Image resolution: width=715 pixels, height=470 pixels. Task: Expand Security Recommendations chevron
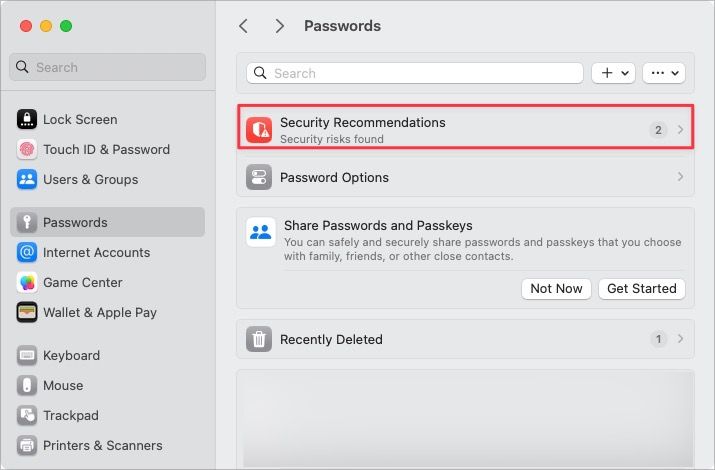[680, 130]
